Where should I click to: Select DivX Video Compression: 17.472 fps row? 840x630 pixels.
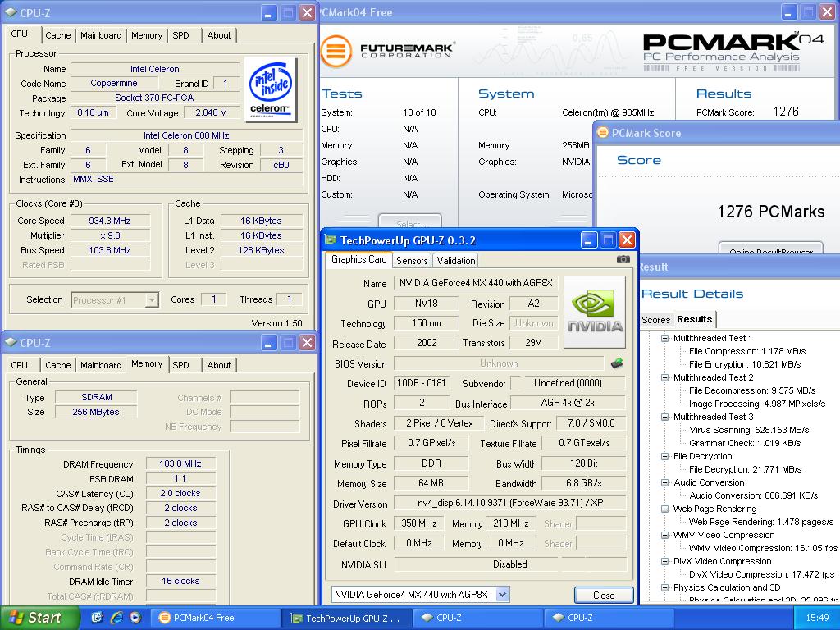[761, 574]
